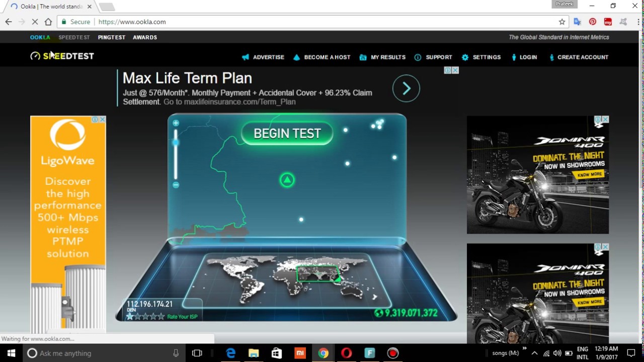Click the Support info icon
Screen dimensions: 644x362
click(418, 57)
